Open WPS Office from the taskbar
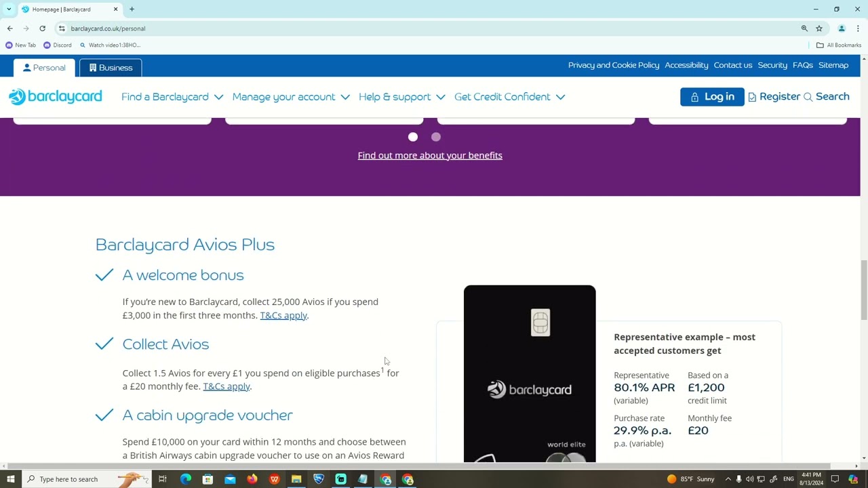868x488 pixels. pyautogui.click(x=274, y=479)
